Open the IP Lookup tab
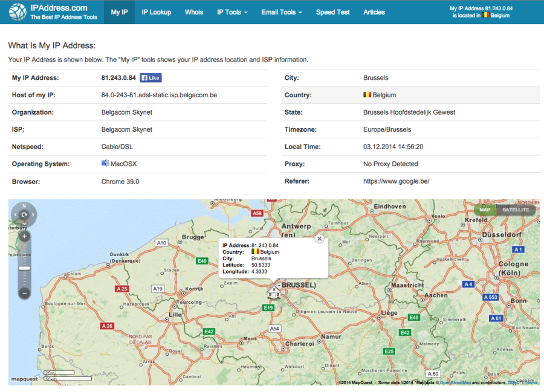Viewport: 544px width, 392px height. tap(156, 11)
